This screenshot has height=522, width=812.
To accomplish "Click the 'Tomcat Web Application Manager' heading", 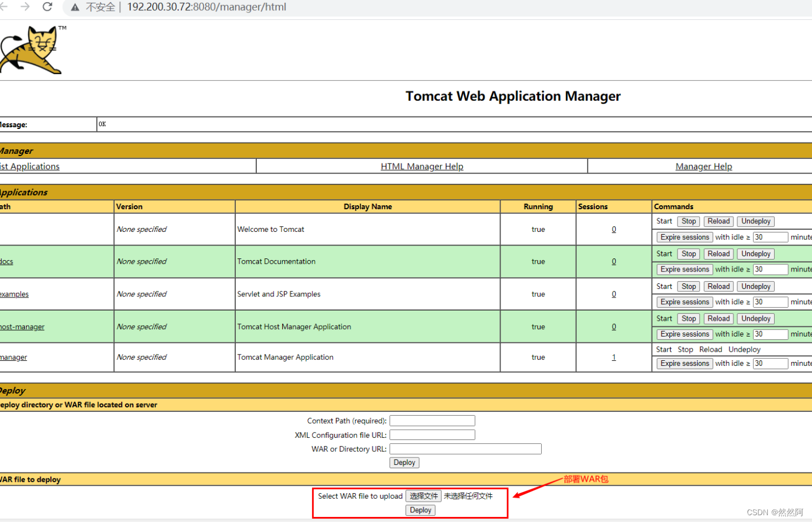I will [x=513, y=97].
